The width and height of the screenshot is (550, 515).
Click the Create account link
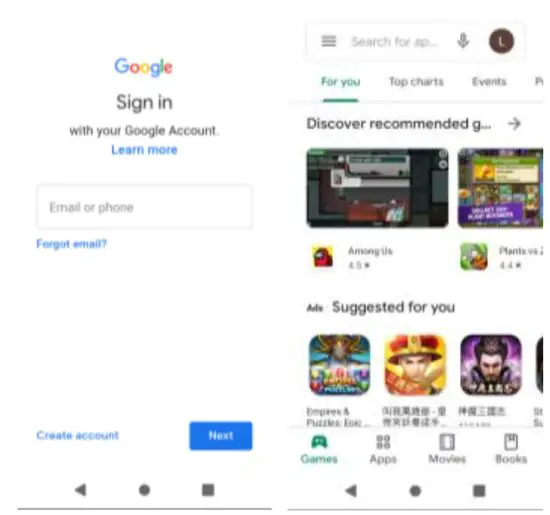78,435
